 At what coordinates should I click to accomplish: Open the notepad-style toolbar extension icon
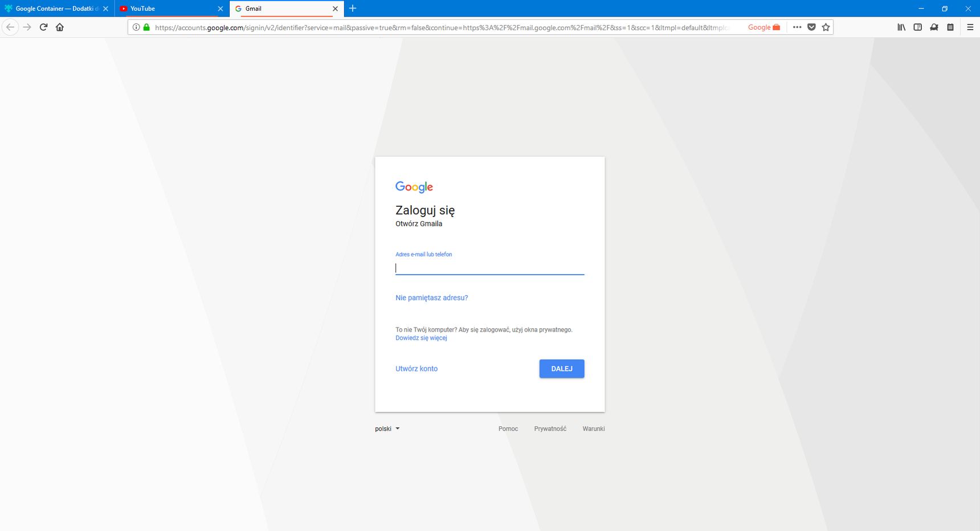point(950,27)
